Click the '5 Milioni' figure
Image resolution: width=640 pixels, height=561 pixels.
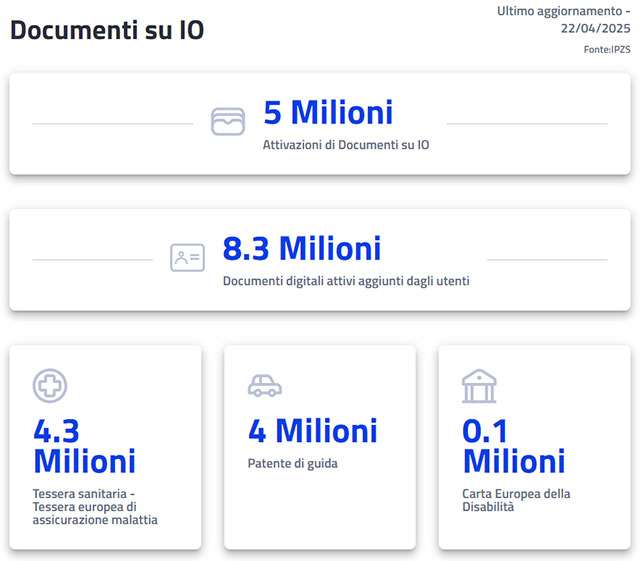(x=328, y=112)
